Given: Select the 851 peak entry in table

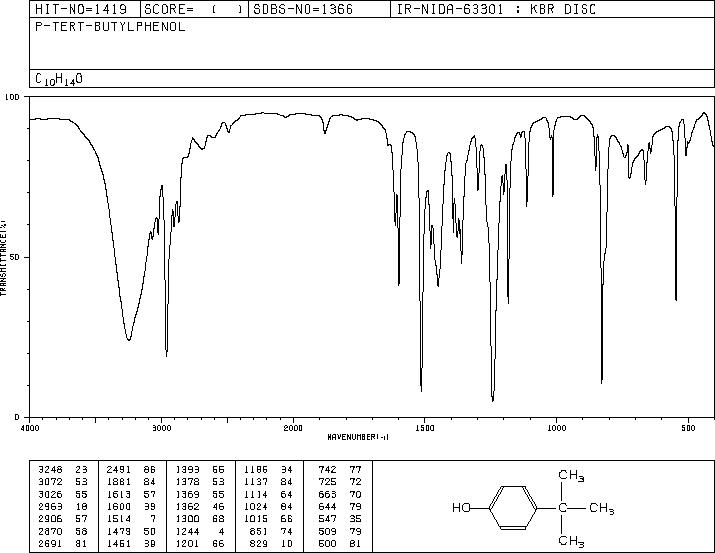Looking at the screenshot, I should pyautogui.click(x=271, y=531).
